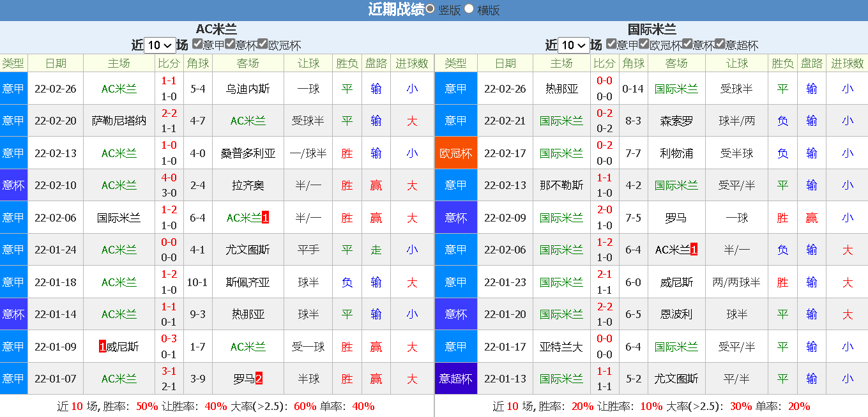
Task: Click 0-3 score in 22-01-09 row
Action: click(x=169, y=339)
